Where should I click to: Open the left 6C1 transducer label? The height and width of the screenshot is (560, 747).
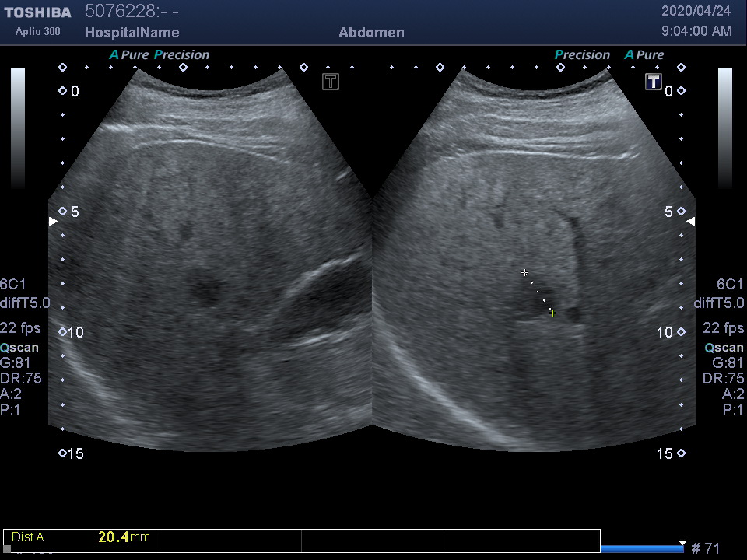(12, 285)
